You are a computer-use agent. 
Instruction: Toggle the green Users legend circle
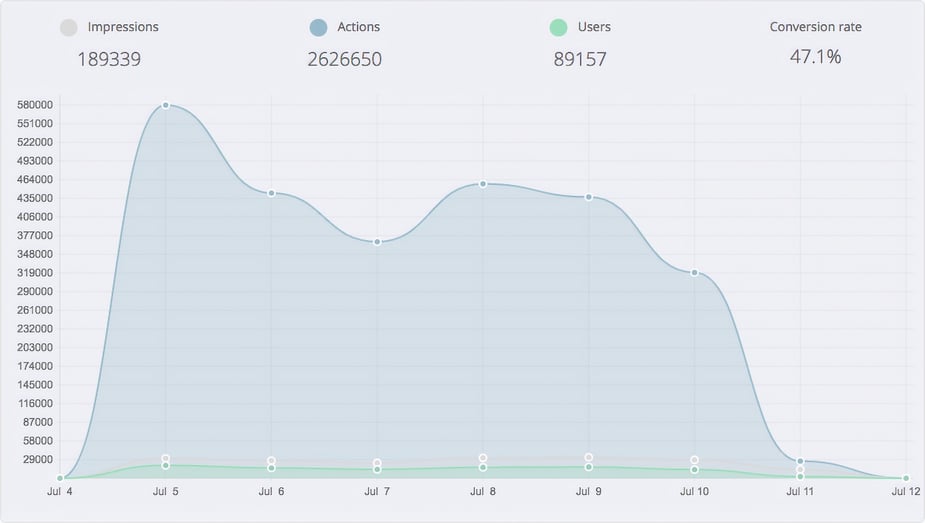(559, 28)
